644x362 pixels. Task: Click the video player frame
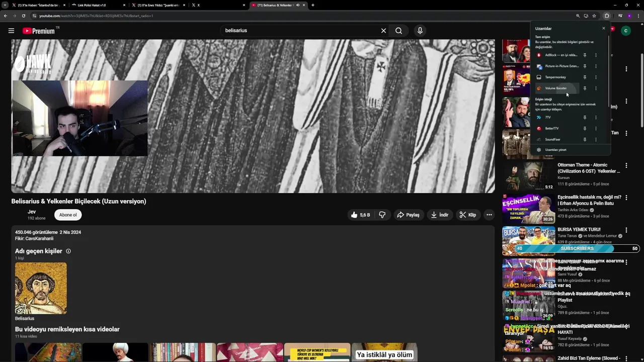tap(253, 116)
